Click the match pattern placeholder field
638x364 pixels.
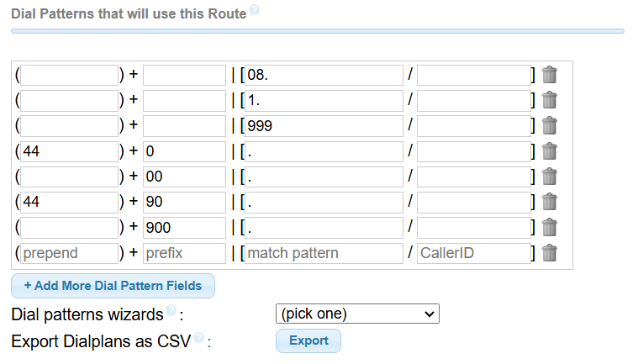[x=323, y=253]
